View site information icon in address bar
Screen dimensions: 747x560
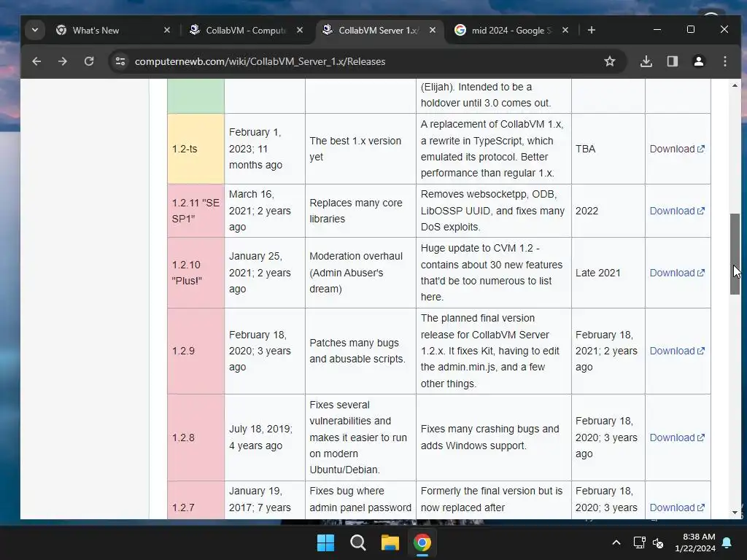tap(120, 61)
